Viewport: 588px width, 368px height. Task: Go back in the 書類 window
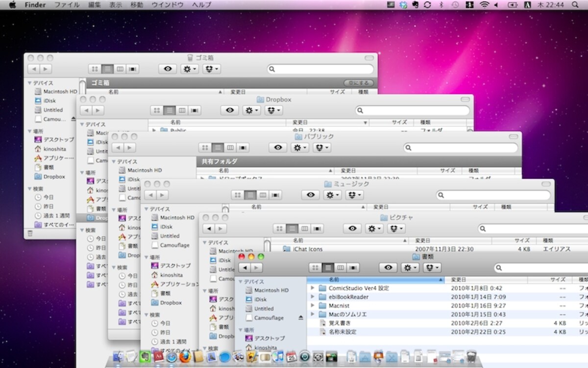[244, 268]
